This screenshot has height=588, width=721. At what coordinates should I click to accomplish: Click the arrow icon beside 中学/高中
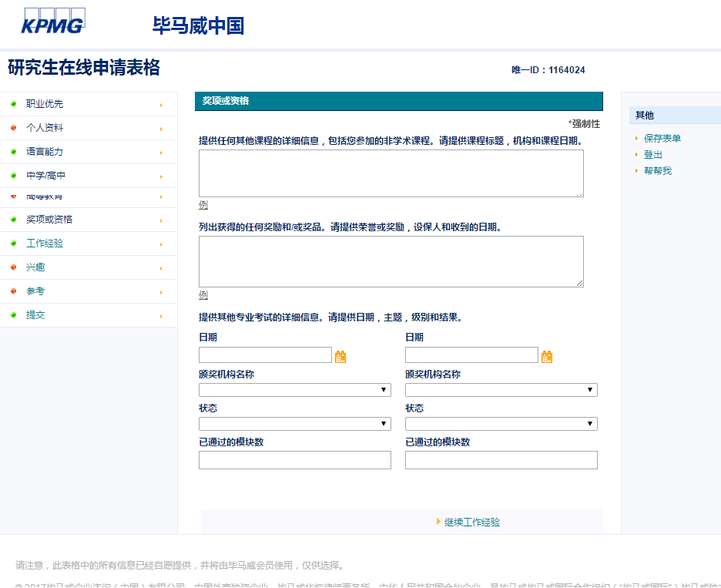pos(162,177)
